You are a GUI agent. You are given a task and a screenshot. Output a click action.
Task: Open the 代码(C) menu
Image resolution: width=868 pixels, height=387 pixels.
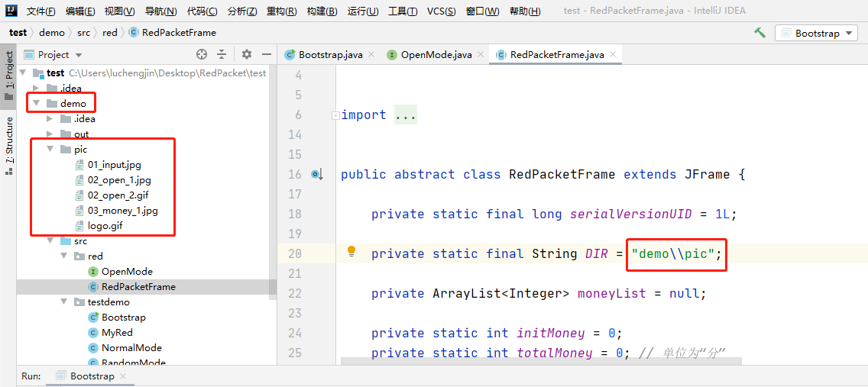(x=202, y=11)
